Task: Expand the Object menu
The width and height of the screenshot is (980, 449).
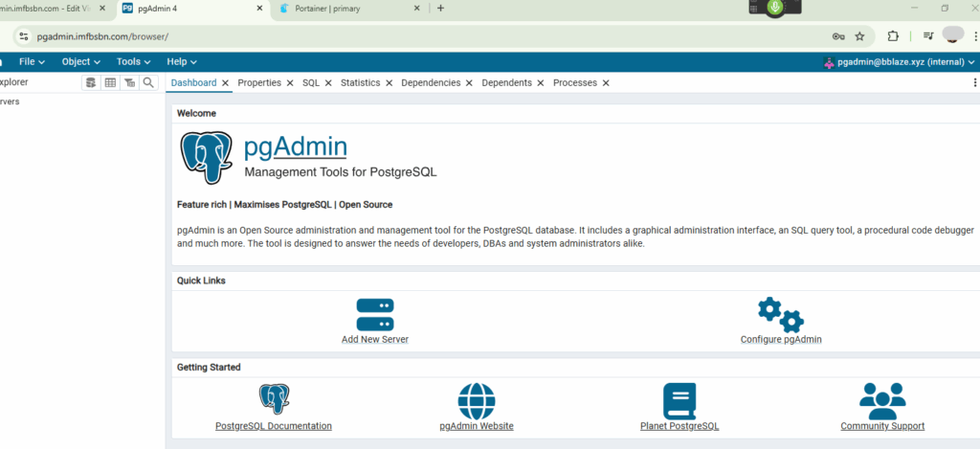Action: [80, 61]
